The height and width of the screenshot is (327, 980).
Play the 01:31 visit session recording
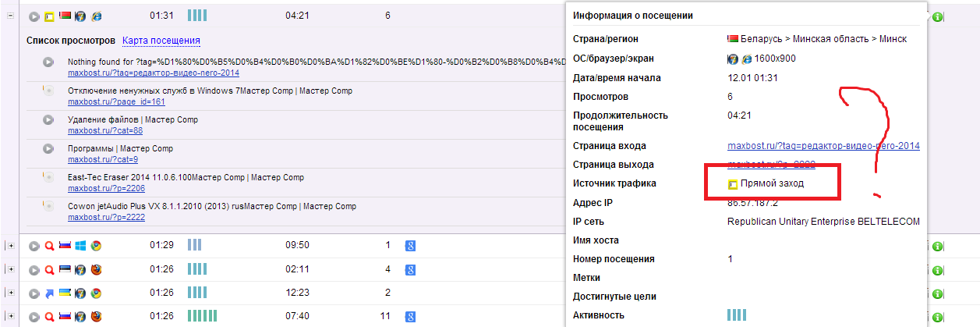[x=34, y=16]
